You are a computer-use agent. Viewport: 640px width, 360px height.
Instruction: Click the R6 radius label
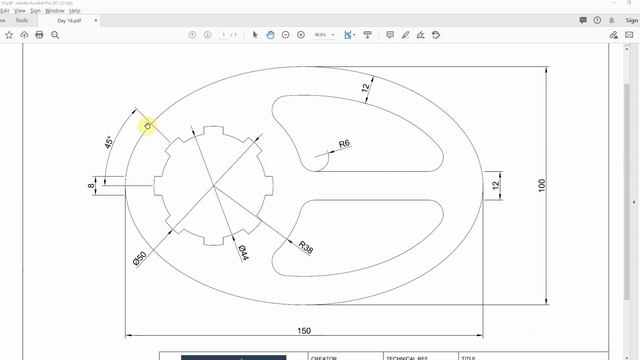[x=344, y=144]
